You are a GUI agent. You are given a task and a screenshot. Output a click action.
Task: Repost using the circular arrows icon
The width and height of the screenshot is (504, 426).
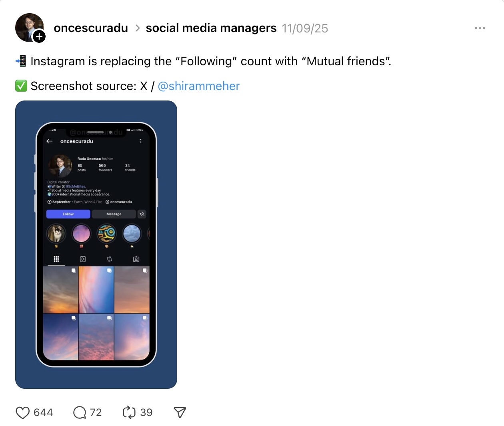(129, 412)
